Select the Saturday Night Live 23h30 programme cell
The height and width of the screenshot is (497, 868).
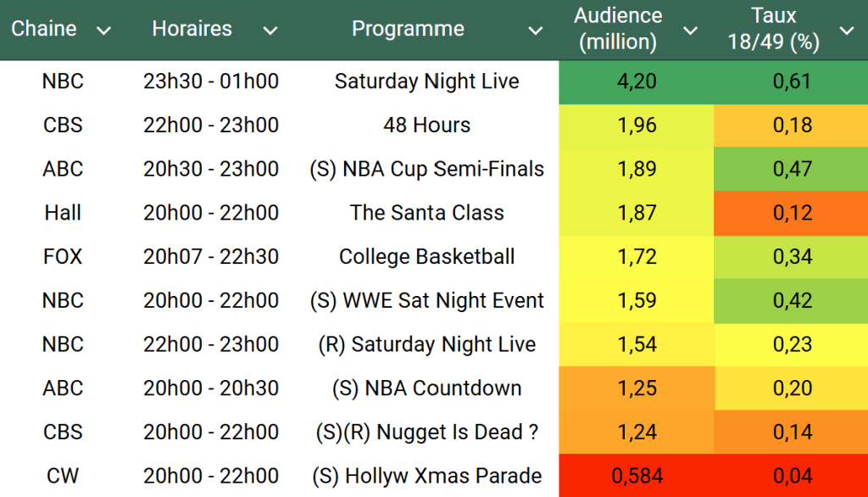coord(426,81)
